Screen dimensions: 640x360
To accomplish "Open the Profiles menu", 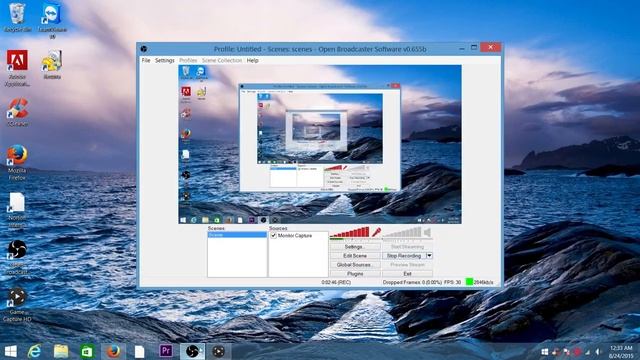I will tap(188, 60).
